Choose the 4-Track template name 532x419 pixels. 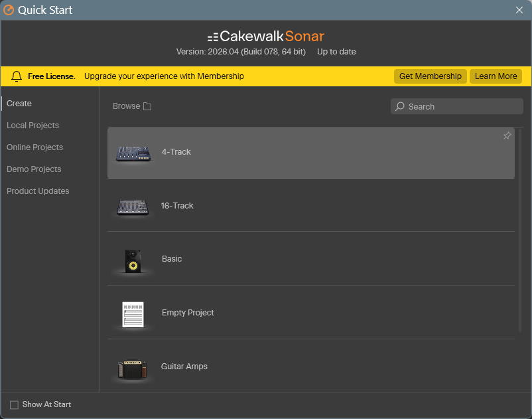pyautogui.click(x=176, y=152)
